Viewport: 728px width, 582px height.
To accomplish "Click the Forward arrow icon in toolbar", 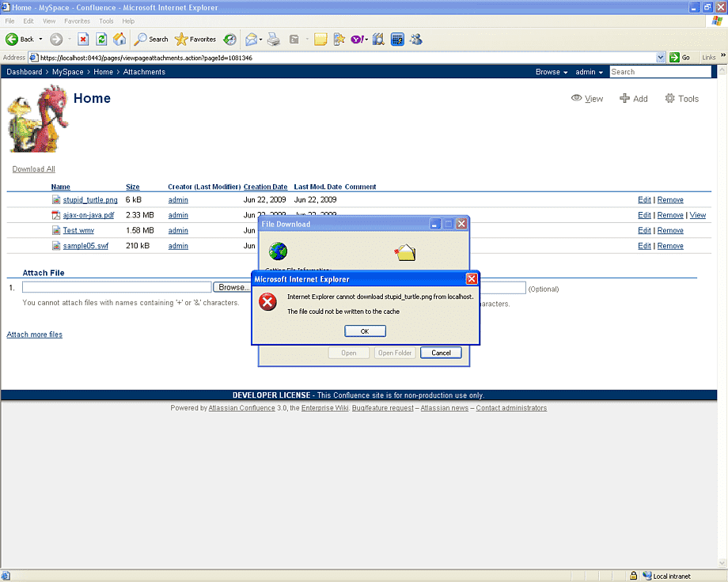I will [x=56, y=40].
